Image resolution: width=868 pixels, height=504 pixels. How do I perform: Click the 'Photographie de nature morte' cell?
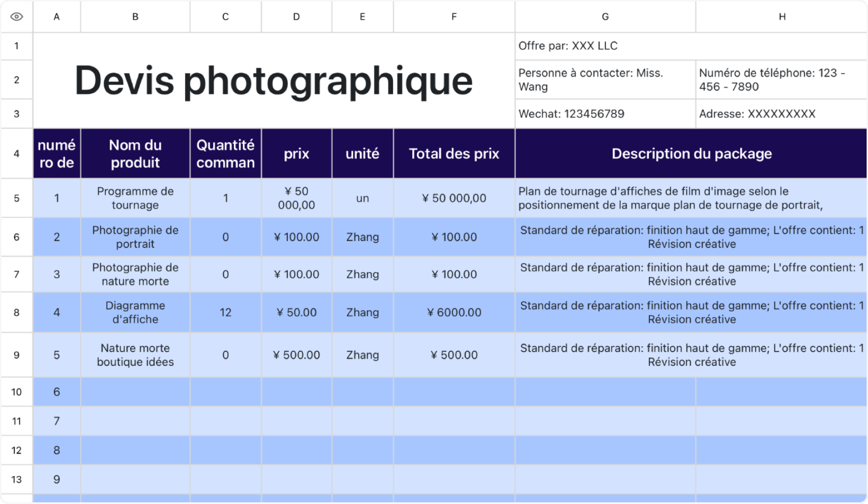tap(135, 274)
